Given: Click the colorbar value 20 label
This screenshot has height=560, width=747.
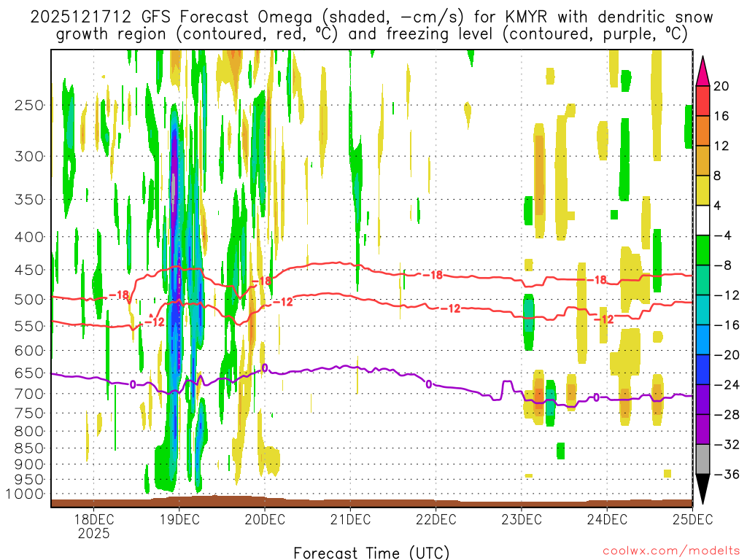Looking at the screenshot, I should [x=721, y=86].
